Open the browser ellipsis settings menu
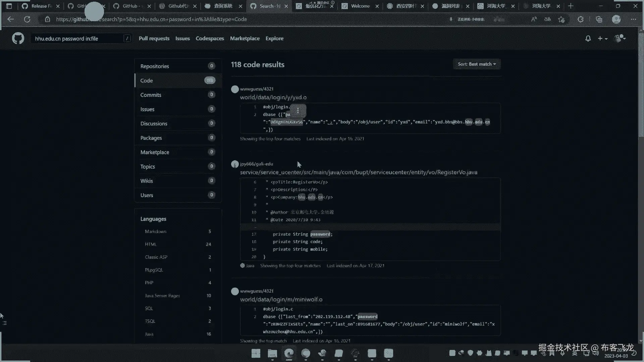644x362 pixels. pyautogui.click(x=633, y=19)
